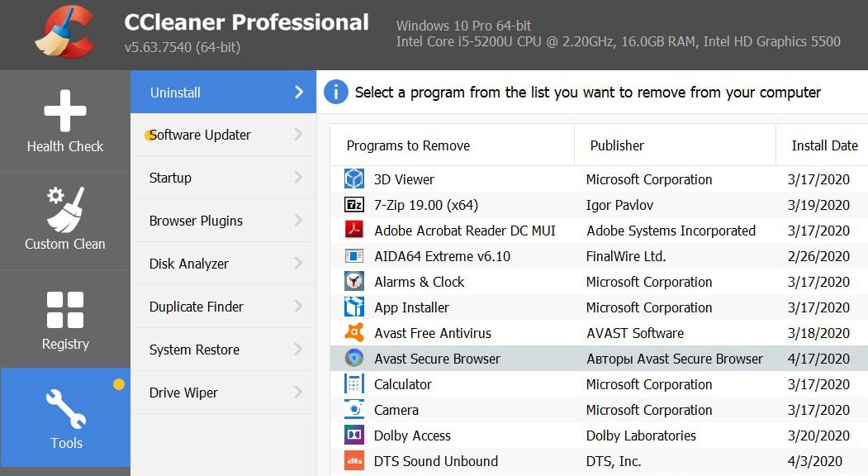Open the System Restore section
Image resolution: width=868 pixels, height=476 pixels.
(223, 350)
